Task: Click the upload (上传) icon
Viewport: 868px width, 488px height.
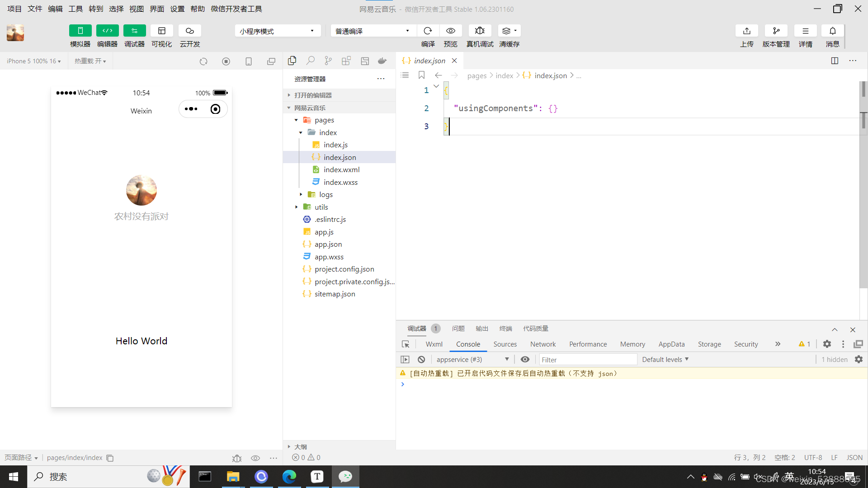Action: [x=746, y=31]
